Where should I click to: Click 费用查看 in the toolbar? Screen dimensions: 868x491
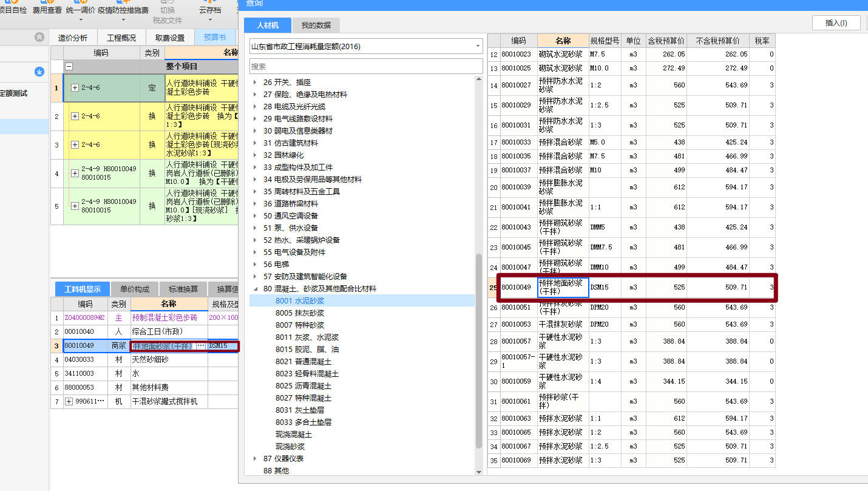click(47, 10)
